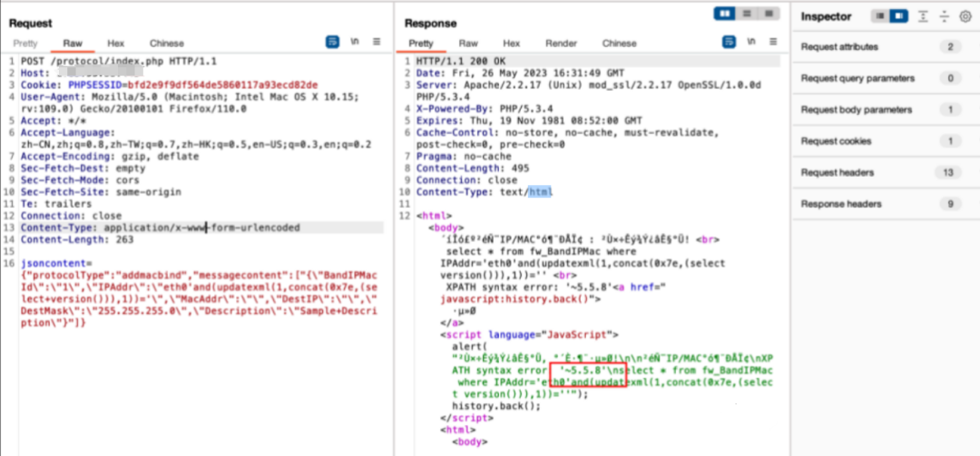Viewport: 980px width, 456px height.
Task: Dock Inspector to the right side
Action: pyautogui.click(x=898, y=17)
